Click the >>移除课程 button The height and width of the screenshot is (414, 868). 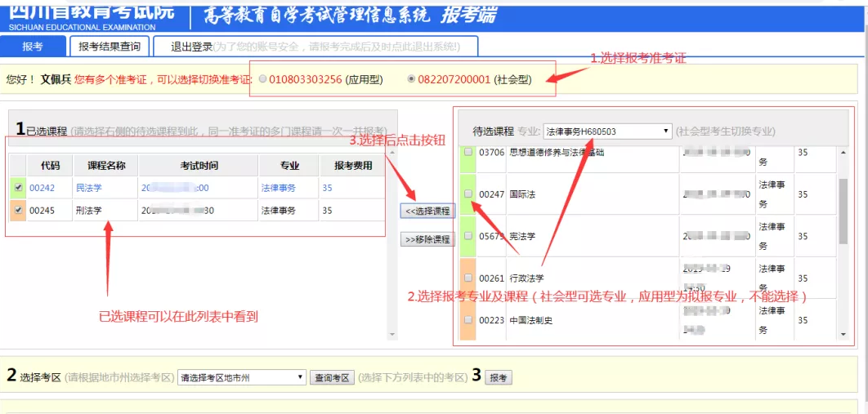pyautogui.click(x=427, y=240)
